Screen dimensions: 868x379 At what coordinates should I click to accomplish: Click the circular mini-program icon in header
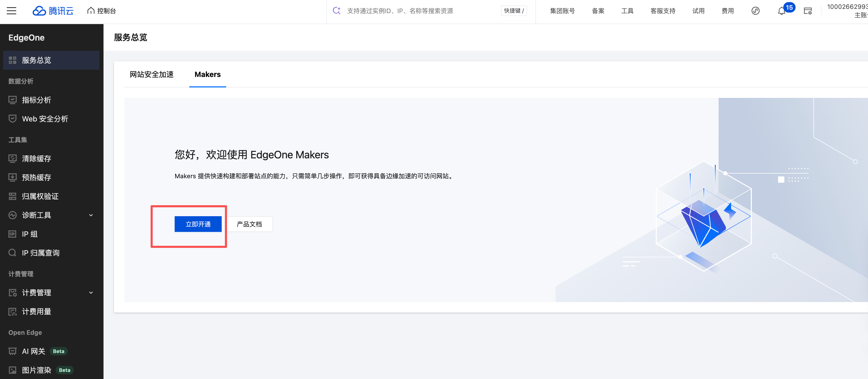[756, 11]
